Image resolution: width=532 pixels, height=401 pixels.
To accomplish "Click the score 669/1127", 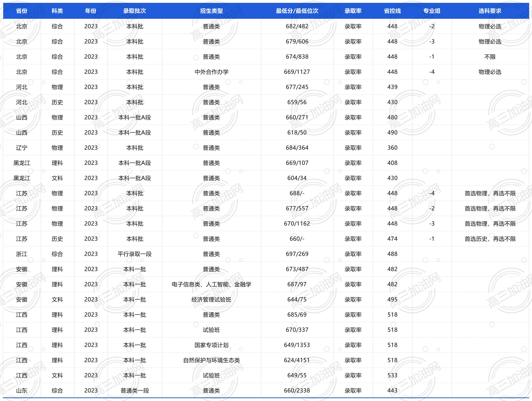I will 297,72.
